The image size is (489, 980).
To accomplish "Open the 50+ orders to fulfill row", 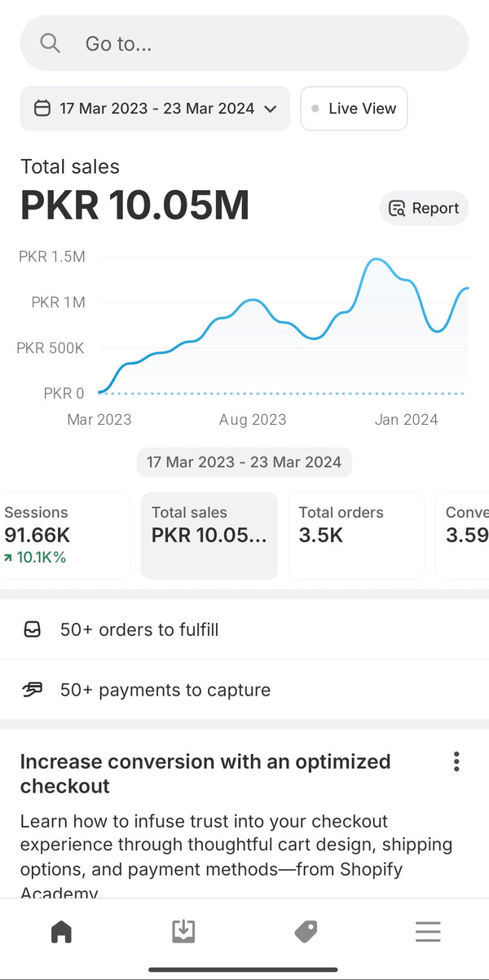I will [x=244, y=629].
